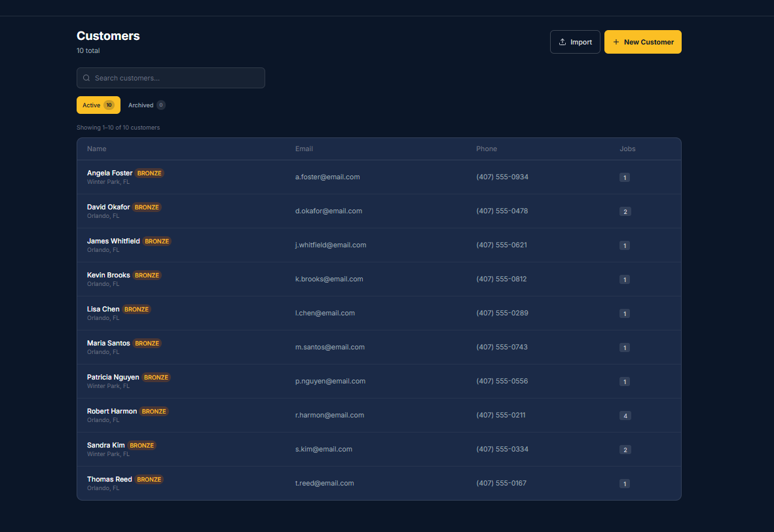774x532 pixels.
Task: Click the BRONZE badge beside Robert Harmon
Action: [154, 412]
